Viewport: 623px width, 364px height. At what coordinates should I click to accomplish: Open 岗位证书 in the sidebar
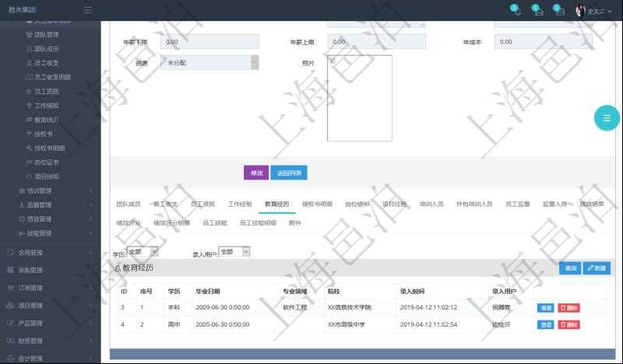(46, 163)
